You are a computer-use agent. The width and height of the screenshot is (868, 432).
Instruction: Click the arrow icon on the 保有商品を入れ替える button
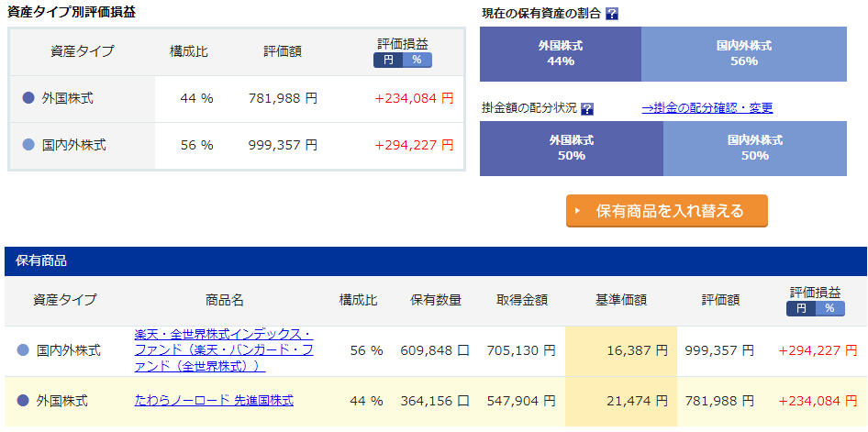pos(577,211)
